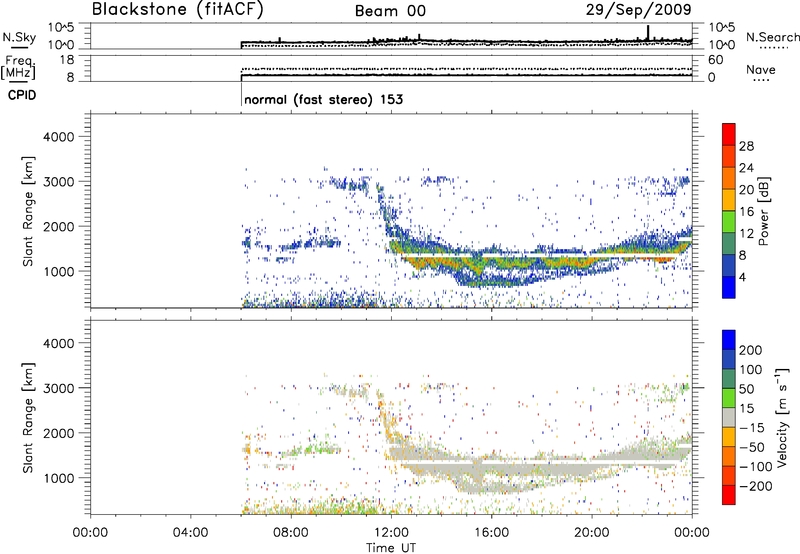Click the "-50" label on the velocity color bar
Image resolution: width=800 pixels, height=554 pixels.
pyautogui.click(x=752, y=447)
